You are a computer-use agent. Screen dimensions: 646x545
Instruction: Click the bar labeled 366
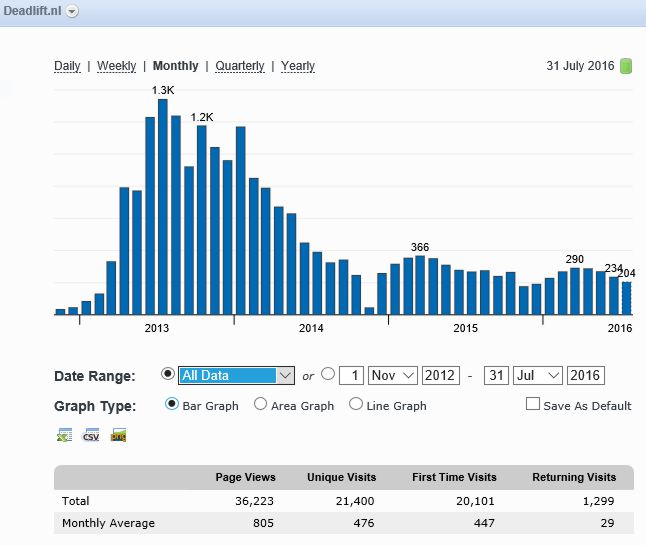point(420,285)
